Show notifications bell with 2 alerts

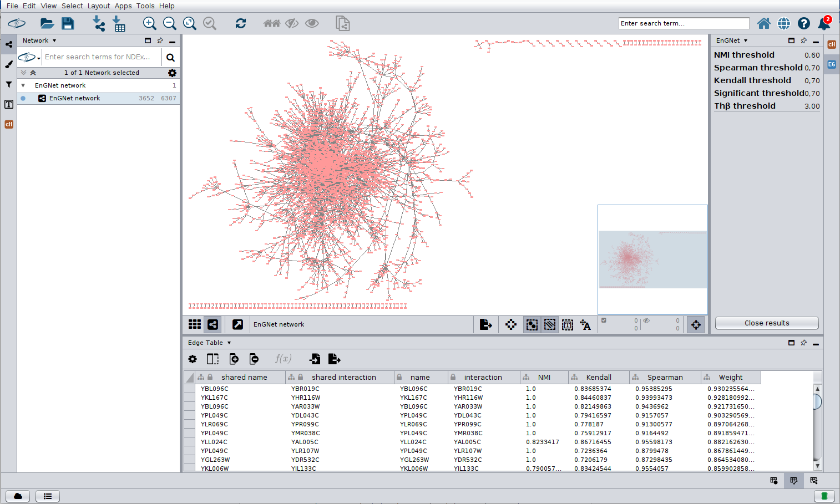[824, 23]
